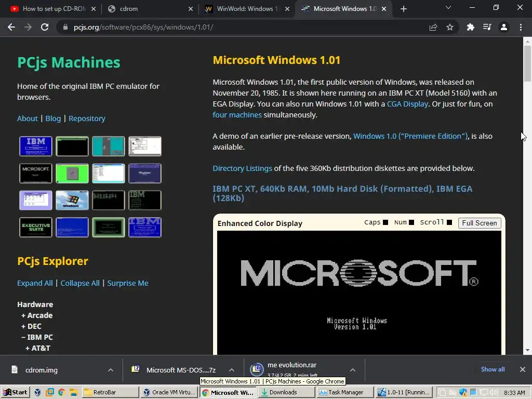Open the About link
This screenshot has height=399, width=532.
coord(28,118)
